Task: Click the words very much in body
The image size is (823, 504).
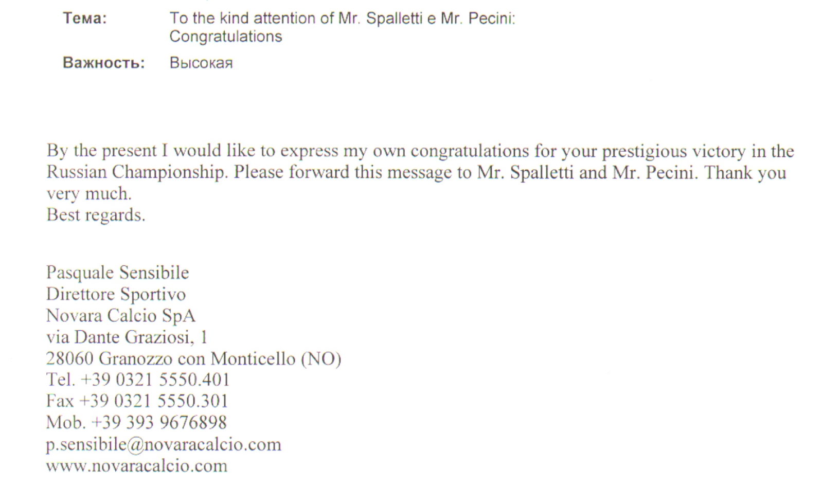Action: [89, 194]
